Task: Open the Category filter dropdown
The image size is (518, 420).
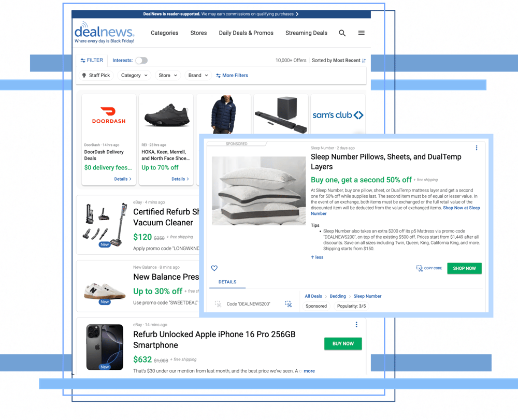Action: (134, 75)
